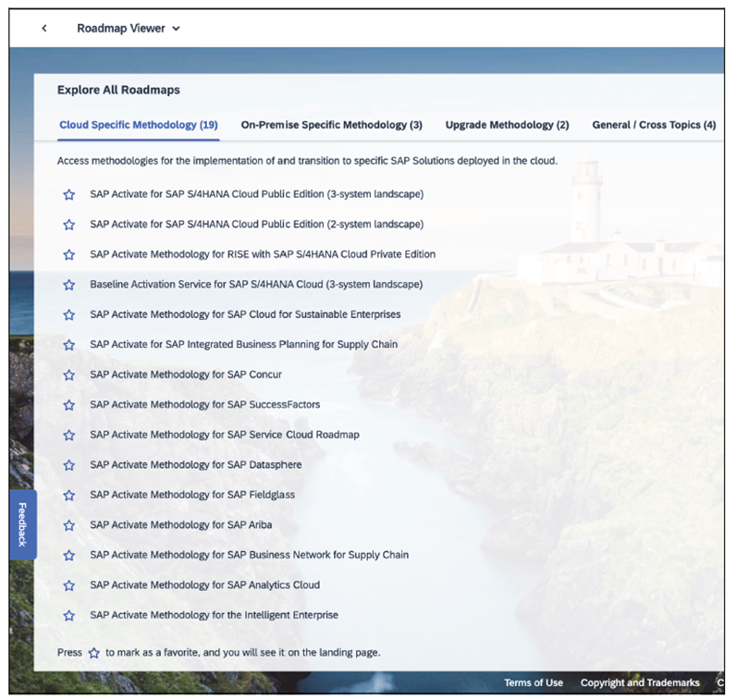Mark SAP Service Cloud Roadmap as favorite

69,435
